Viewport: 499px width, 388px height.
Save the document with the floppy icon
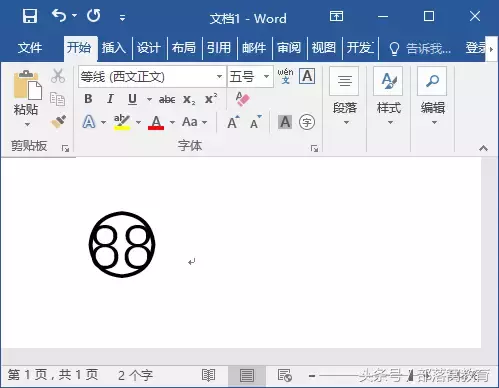(x=30, y=16)
